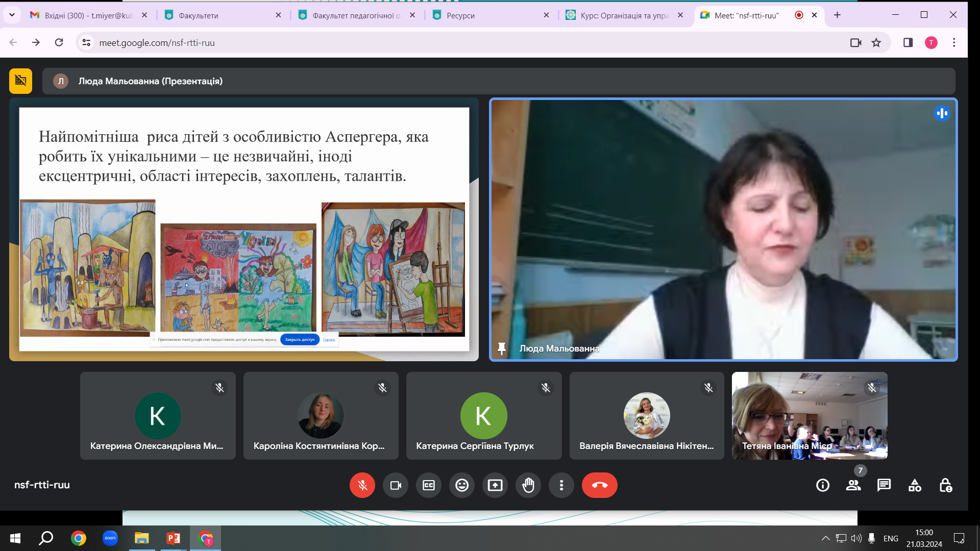Open meeting details info icon

click(x=822, y=485)
